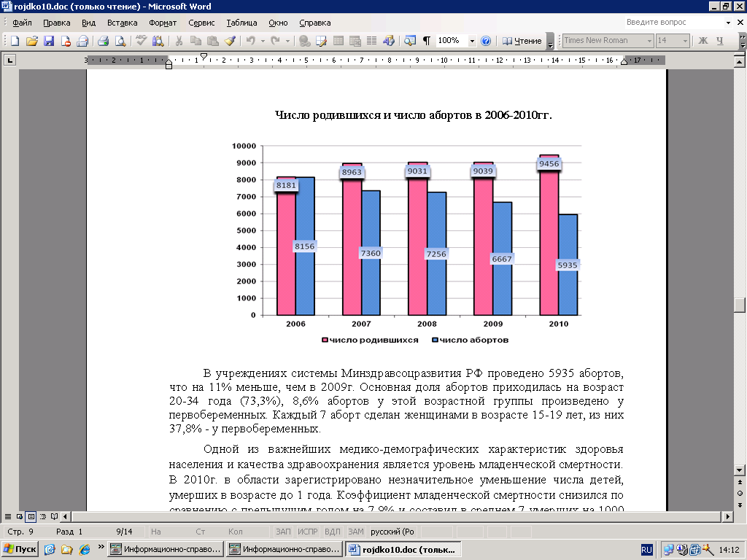747x560 pixels.
Task: Open the Таблица menu
Action: coord(241,23)
